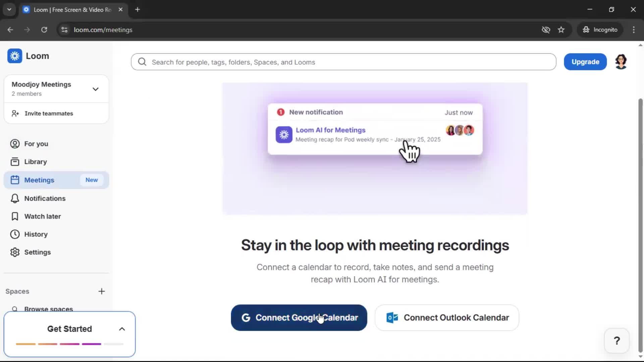Click your profile avatar
The image size is (644, 362).
621,62
